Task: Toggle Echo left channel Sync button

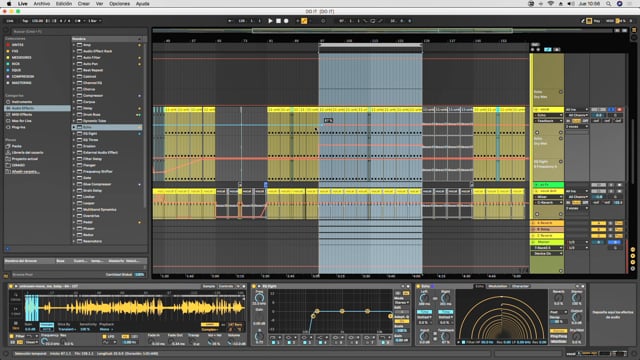Action: tap(424, 312)
